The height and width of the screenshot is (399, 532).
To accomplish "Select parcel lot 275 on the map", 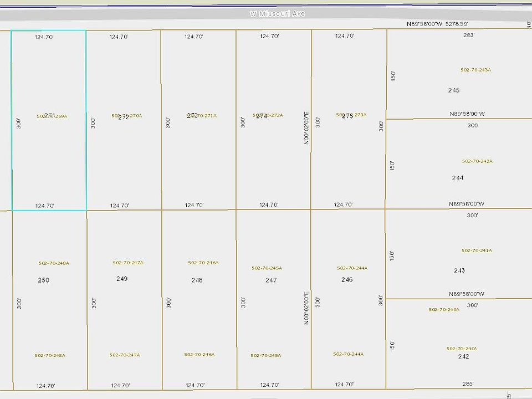I will pyautogui.click(x=347, y=116).
